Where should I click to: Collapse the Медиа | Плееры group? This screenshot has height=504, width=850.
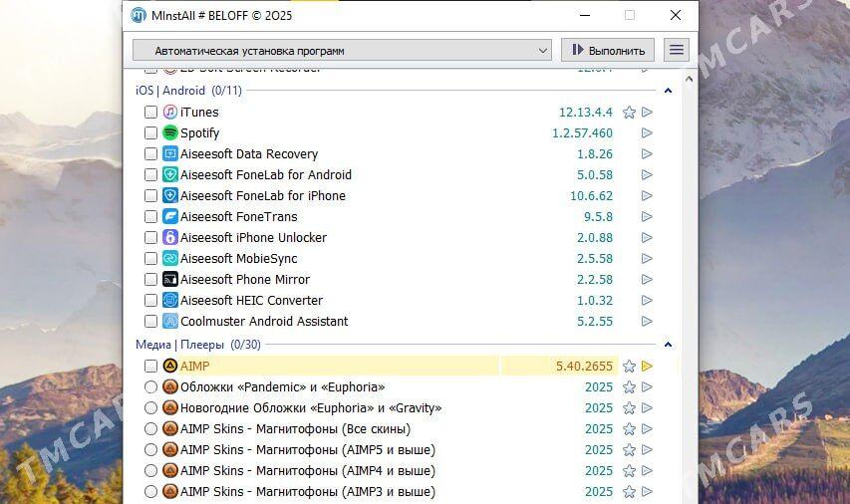[x=668, y=345]
